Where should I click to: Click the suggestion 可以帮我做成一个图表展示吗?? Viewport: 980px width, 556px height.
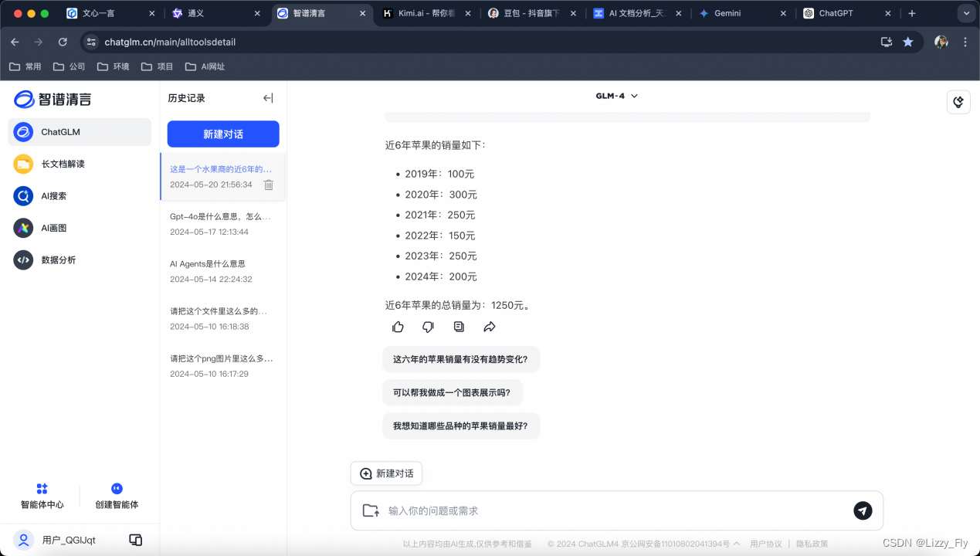point(452,392)
